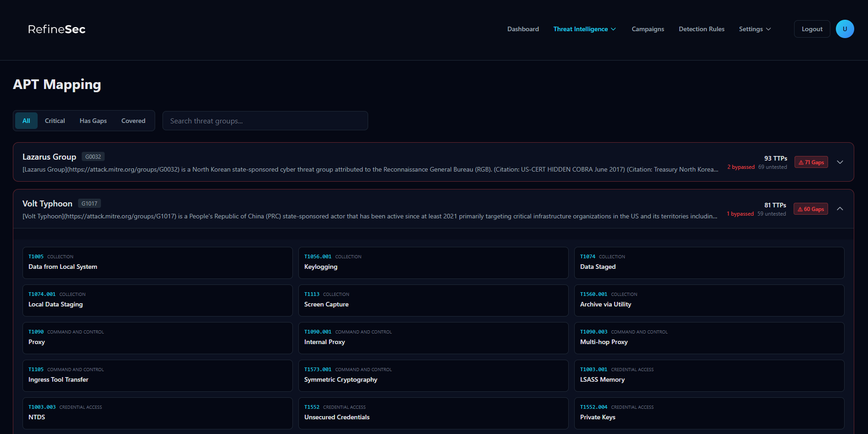Image resolution: width=868 pixels, height=434 pixels.
Task: Click the 60 Gaps warning badge on Volt Typhoon
Action: (x=810, y=209)
